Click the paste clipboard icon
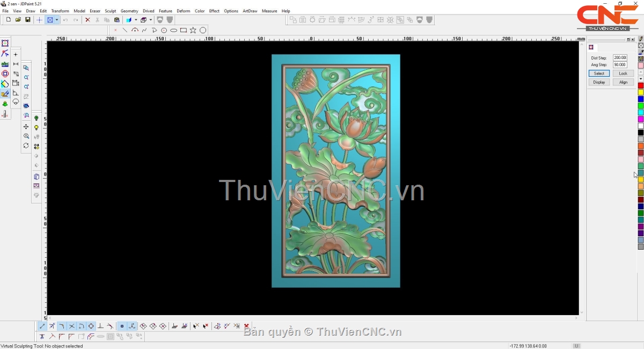The height and width of the screenshot is (349, 644). (117, 20)
